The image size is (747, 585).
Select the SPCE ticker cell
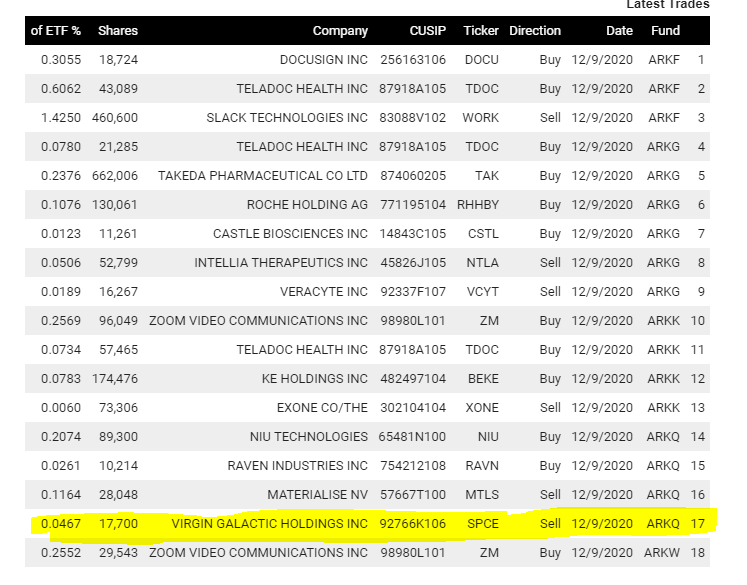483,524
